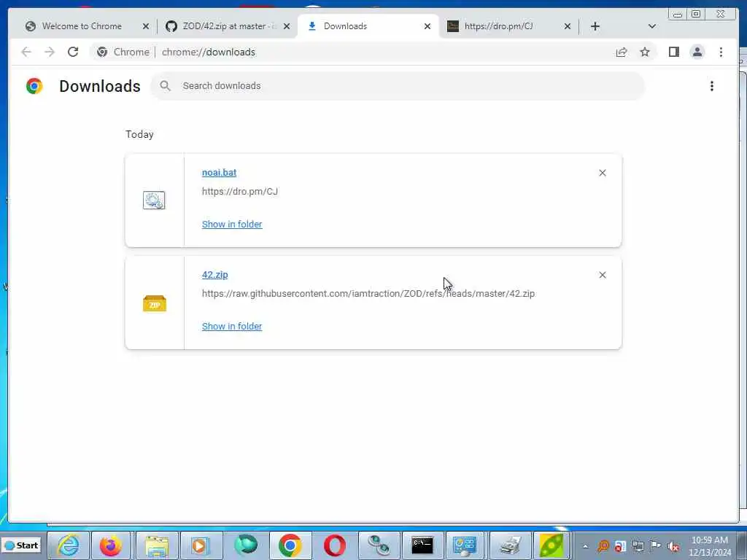Viewport: 747px width, 560px height.
Task: Click the 42.zip archive file icon
Action: 155,303
